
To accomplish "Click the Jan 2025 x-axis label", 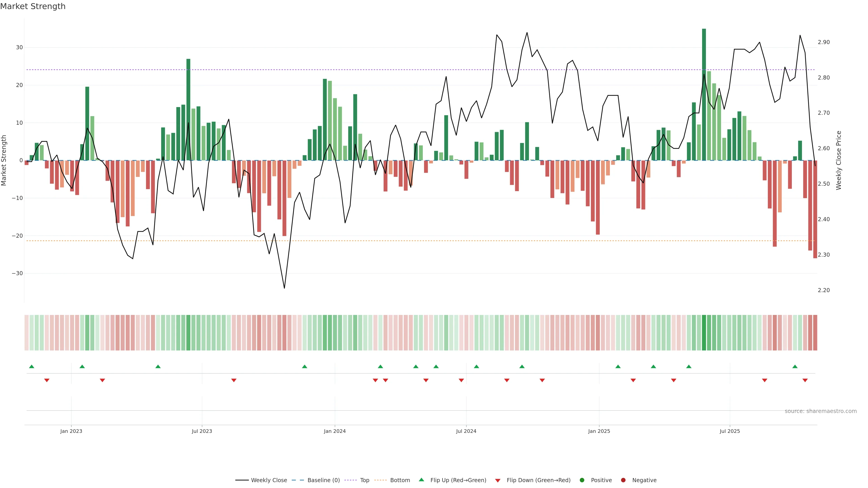I will (599, 431).
